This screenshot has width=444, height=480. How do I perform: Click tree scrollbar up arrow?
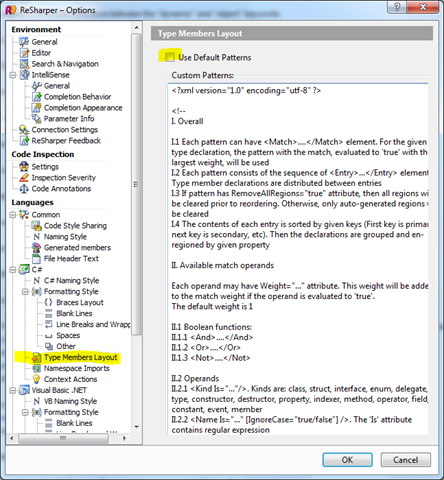136,28
